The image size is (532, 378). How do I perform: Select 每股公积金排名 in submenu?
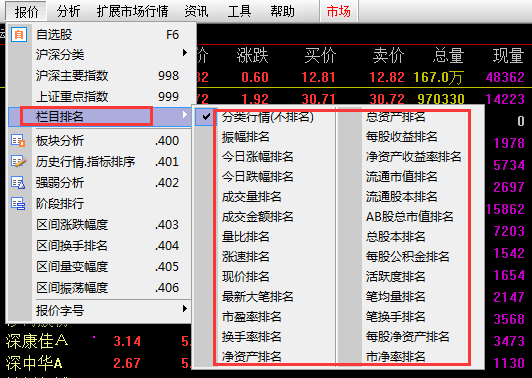point(407,257)
